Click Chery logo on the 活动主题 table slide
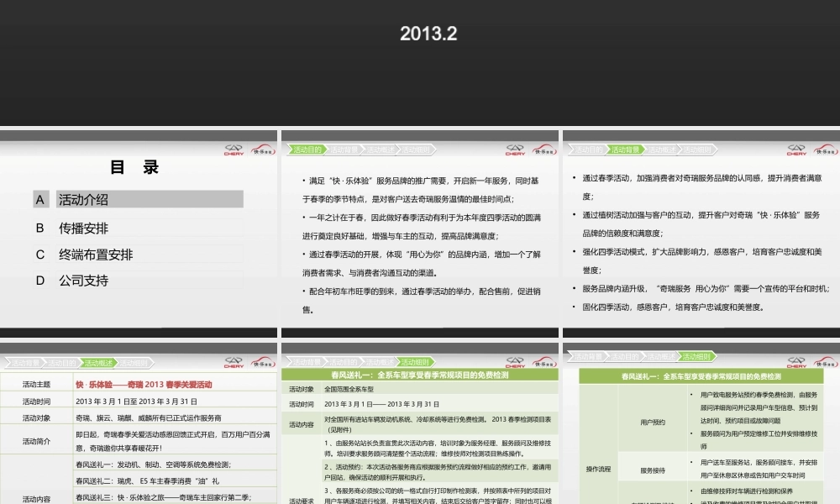This screenshot has width=840, height=504. pyautogui.click(x=234, y=363)
